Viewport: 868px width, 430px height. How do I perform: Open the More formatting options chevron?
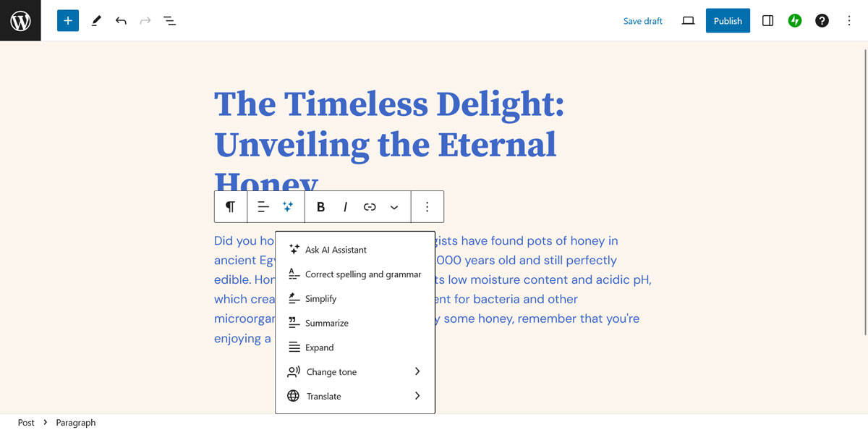click(394, 207)
